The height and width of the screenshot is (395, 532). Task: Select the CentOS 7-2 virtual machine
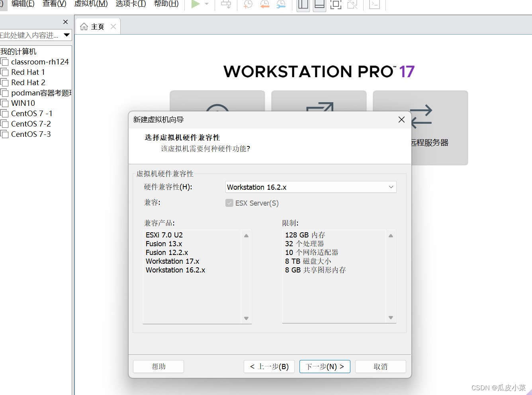31,124
